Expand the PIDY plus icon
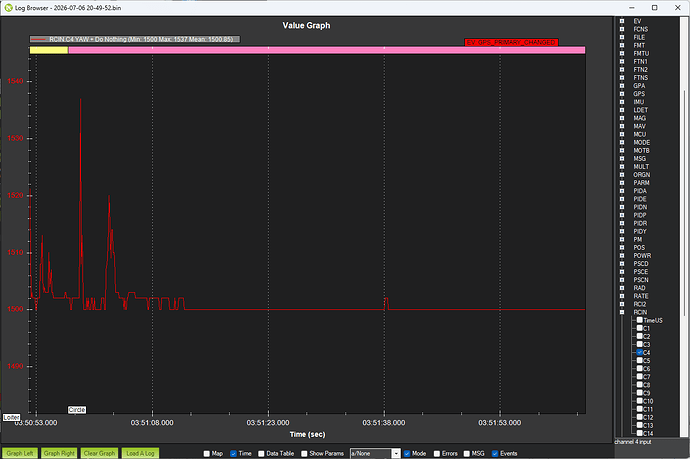 click(x=622, y=231)
